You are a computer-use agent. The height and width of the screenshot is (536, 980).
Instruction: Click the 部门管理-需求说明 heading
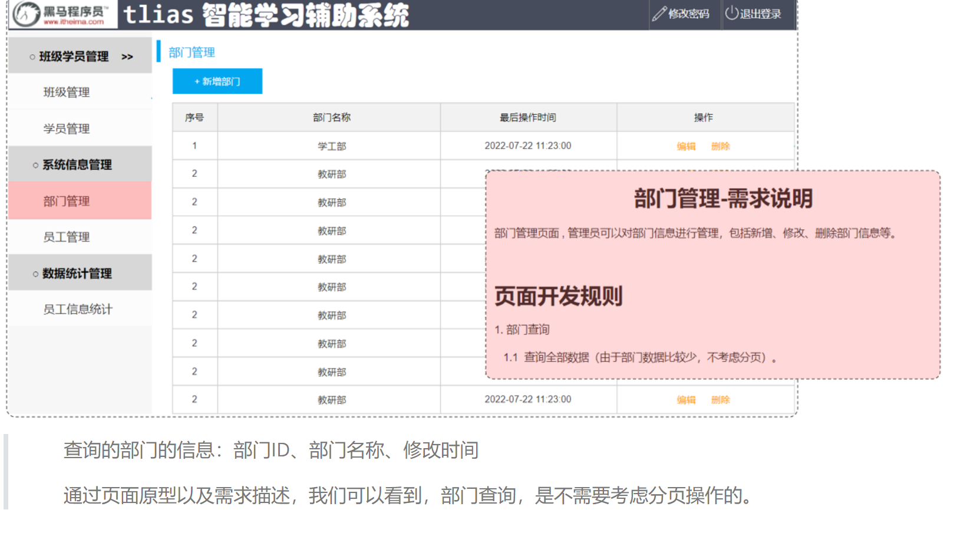coord(723,199)
